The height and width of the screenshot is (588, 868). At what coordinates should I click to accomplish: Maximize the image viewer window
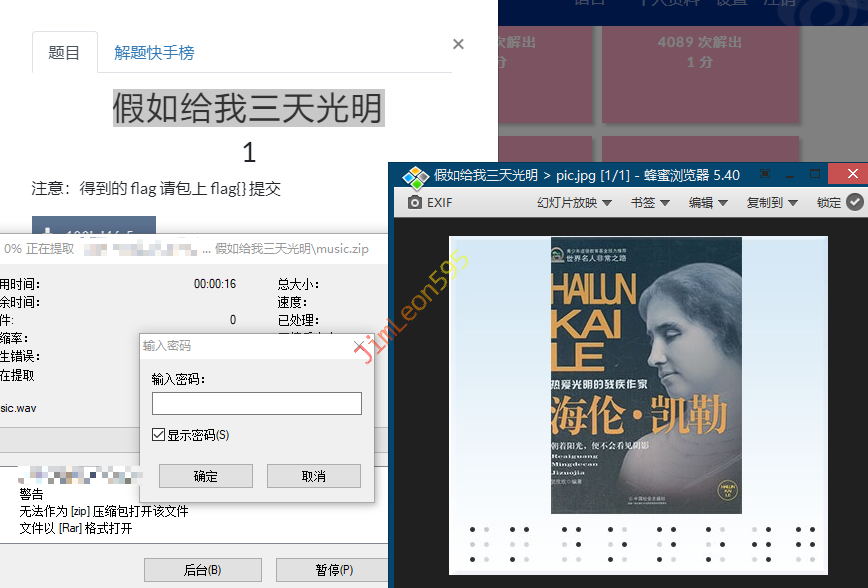click(x=815, y=175)
